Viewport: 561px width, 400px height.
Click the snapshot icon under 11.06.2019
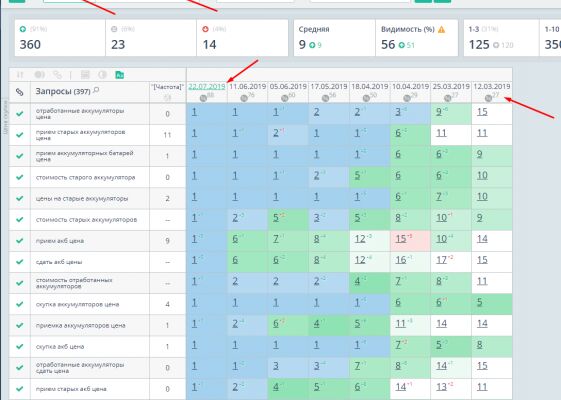[x=244, y=98]
